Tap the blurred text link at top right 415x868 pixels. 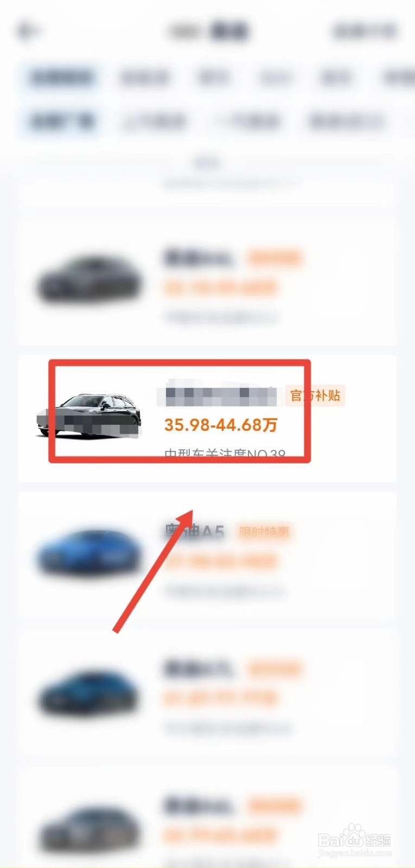pos(364,31)
